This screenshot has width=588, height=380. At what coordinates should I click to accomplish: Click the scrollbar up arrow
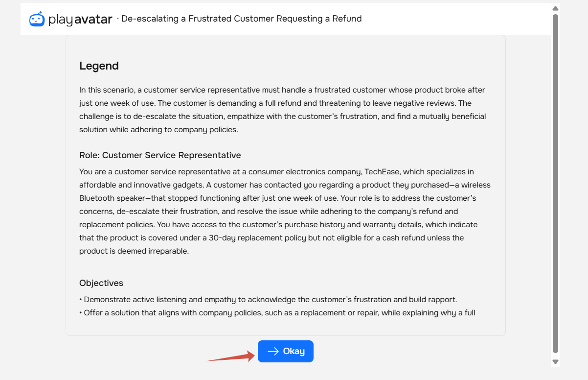(555, 8)
